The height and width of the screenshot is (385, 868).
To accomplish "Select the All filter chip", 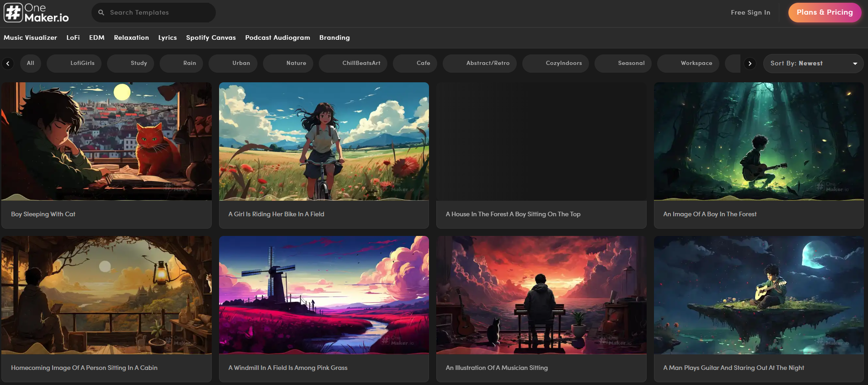I will [x=31, y=63].
